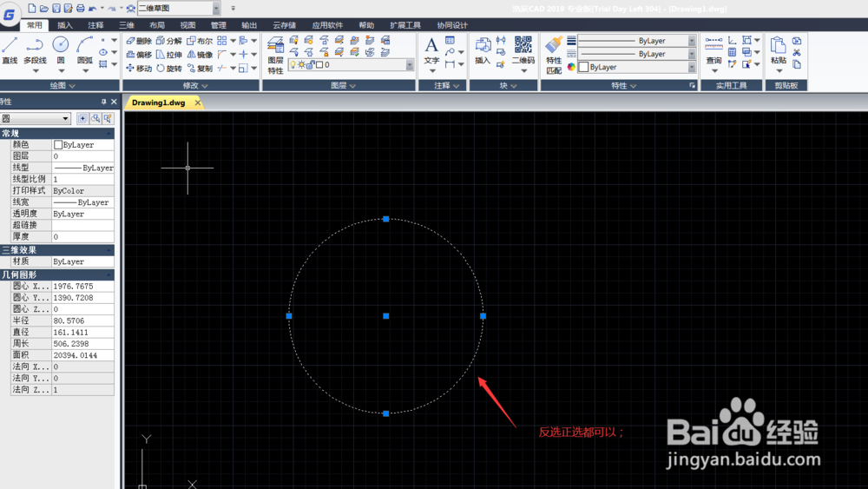Image resolution: width=868 pixels, height=489 pixels.
Task: Click the 圆心 X value 1976.7675
Action: point(82,287)
